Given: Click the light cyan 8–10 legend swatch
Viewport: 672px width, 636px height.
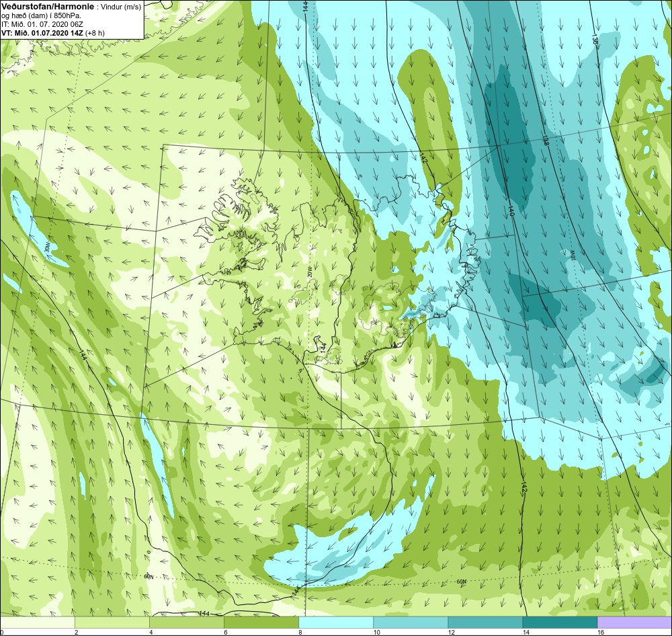Looking at the screenshot, I should point(336,623).
